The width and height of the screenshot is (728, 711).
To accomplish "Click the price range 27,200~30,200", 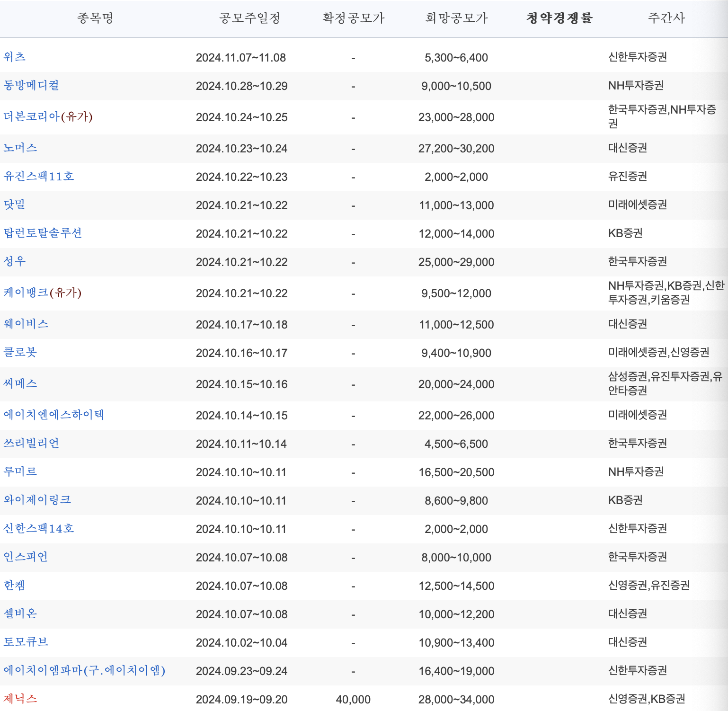I will [456, 149].
